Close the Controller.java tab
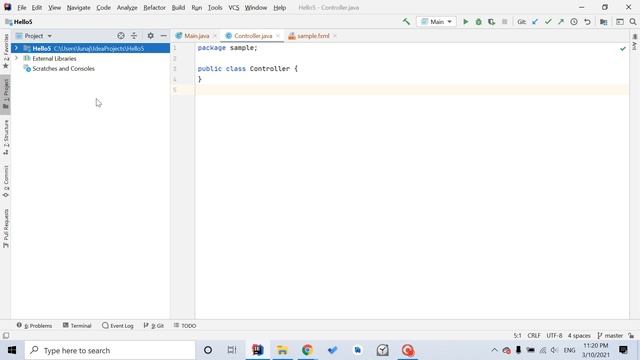The width and height of the screenshot is (640, 360). point(278,36)
